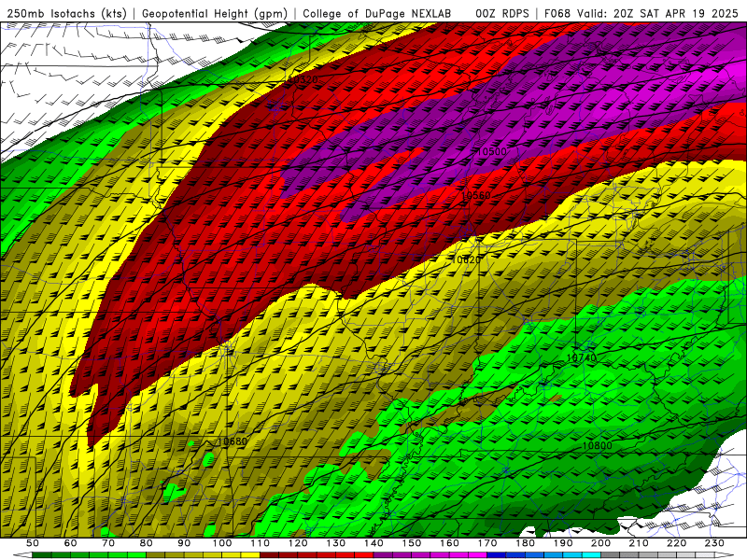Click 'College of DuPage NEXLAB' header text

[377, 13]
